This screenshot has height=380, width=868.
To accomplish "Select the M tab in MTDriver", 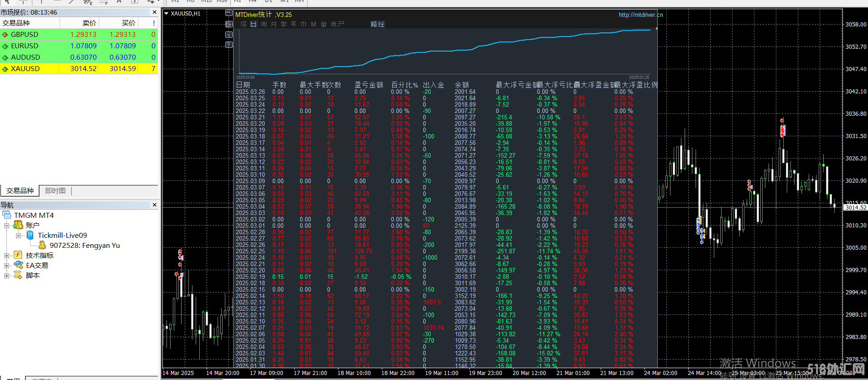I will 313,24.
